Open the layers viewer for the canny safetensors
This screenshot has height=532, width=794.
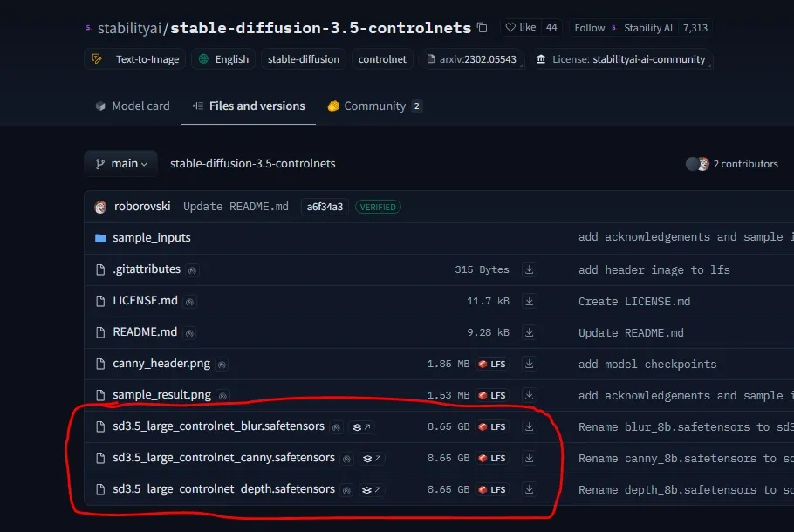point(373,459)
